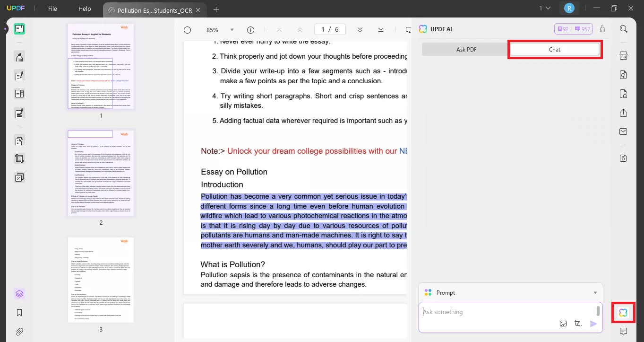Open the Batch/Page Tools stack icon

click(19, 178)
